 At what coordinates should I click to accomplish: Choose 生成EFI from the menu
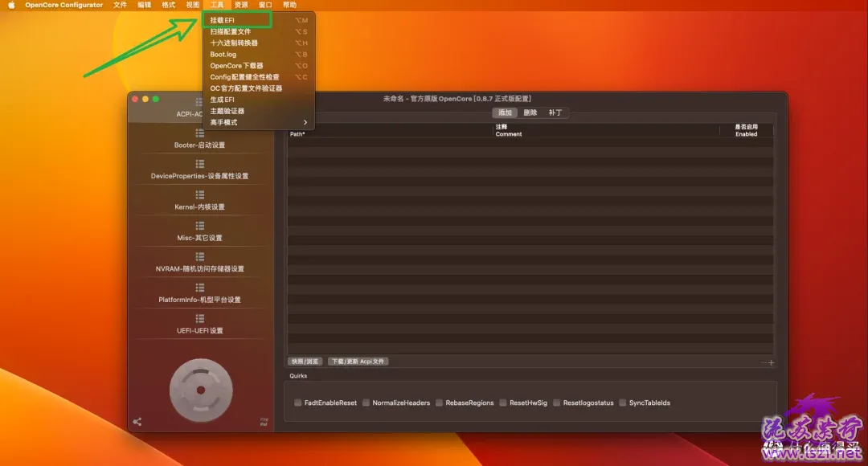click(x=259, y=100)
